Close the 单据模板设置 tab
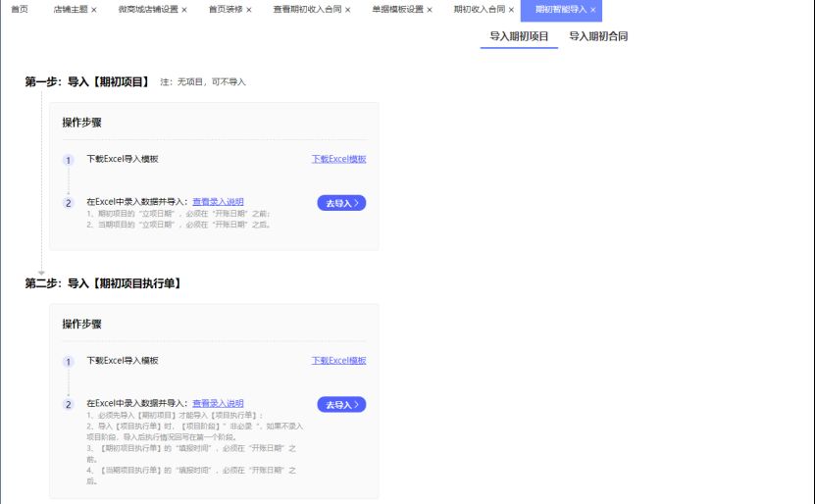The width and height of the screenshot is (815, 504). 430,10
